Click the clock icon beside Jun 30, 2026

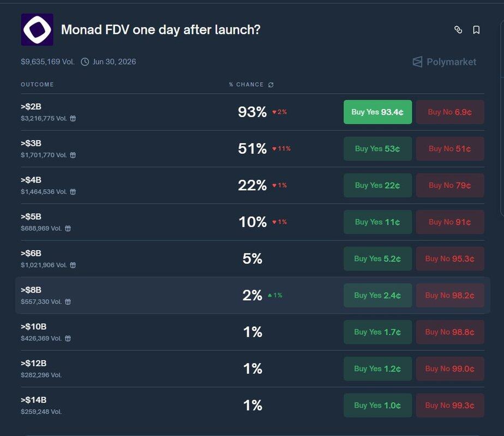tap(85, 62)
